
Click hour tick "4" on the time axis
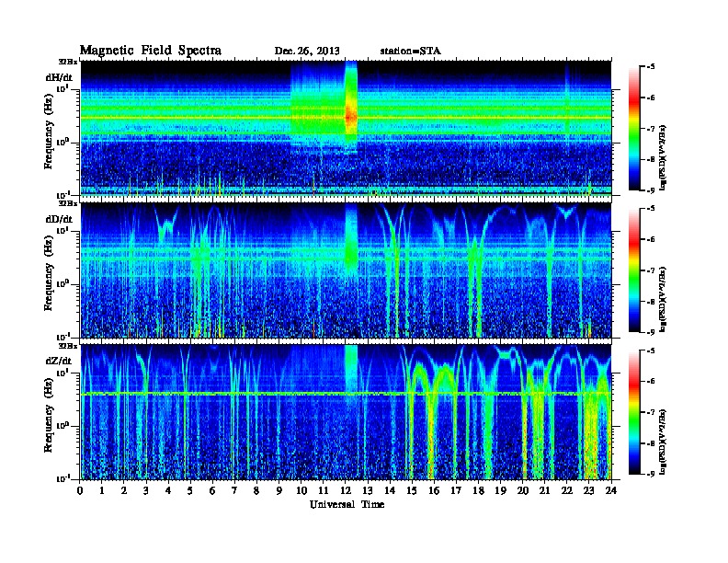(168, 490)
